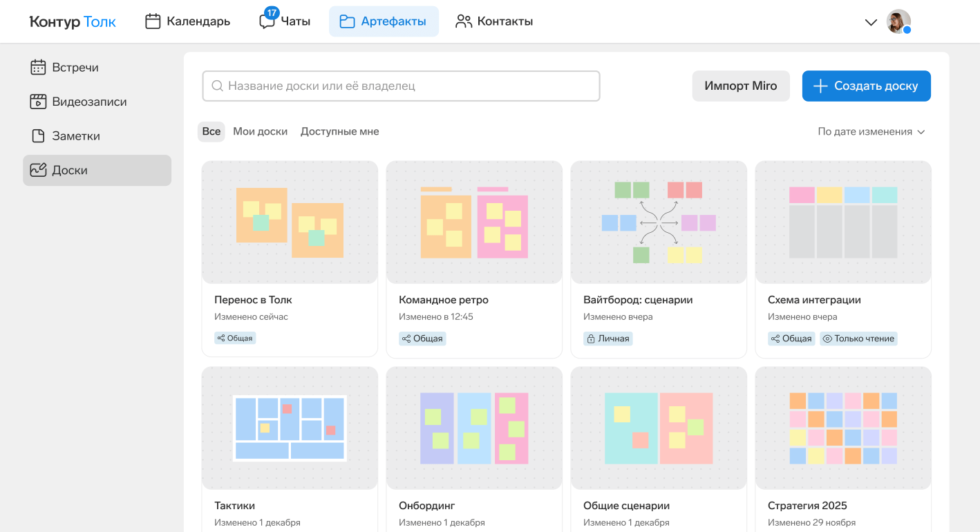The height and width of the screenshot is (532, 980).
Task: Focus the board name search field
Action: (x=401, y=86)
